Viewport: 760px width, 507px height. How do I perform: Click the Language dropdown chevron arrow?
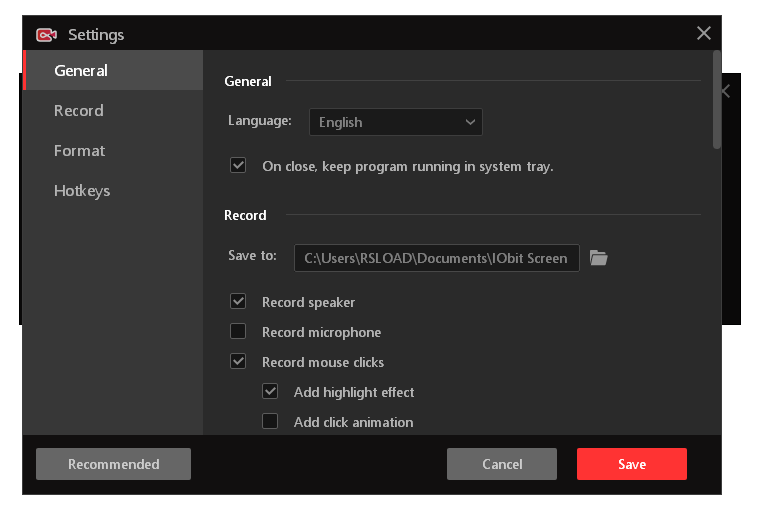click(470, 122)
